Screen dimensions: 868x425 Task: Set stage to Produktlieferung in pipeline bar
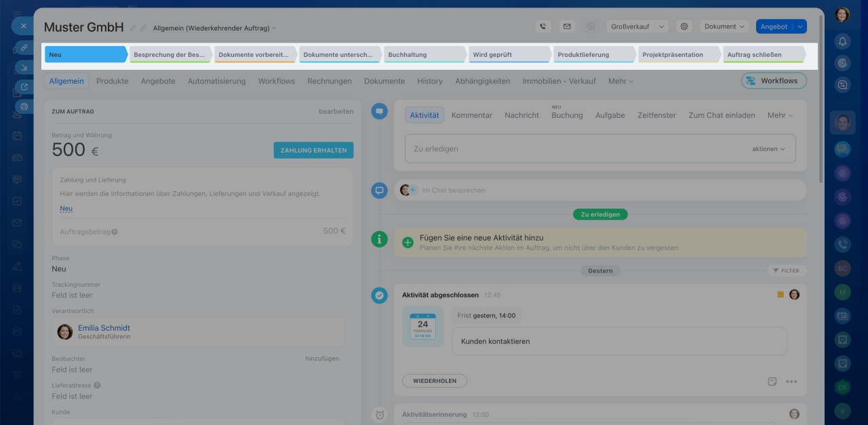[591, 54]
